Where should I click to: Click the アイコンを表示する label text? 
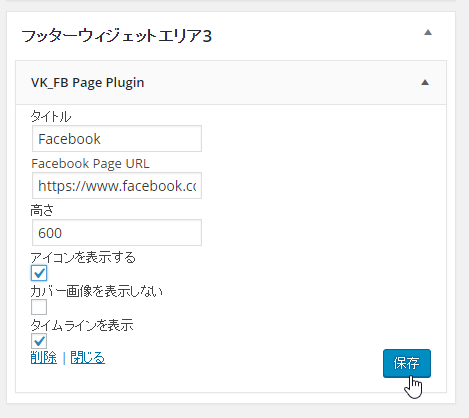point(83,258)
